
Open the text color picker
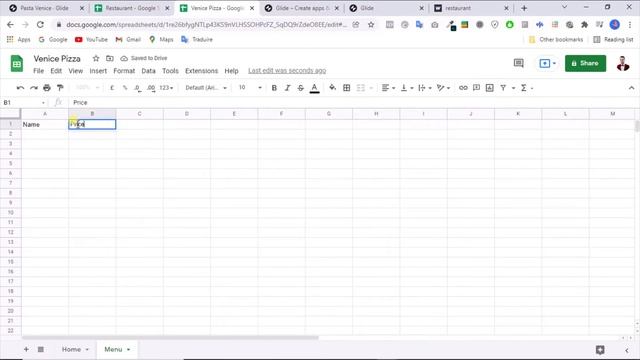click(x=314, y=88)
